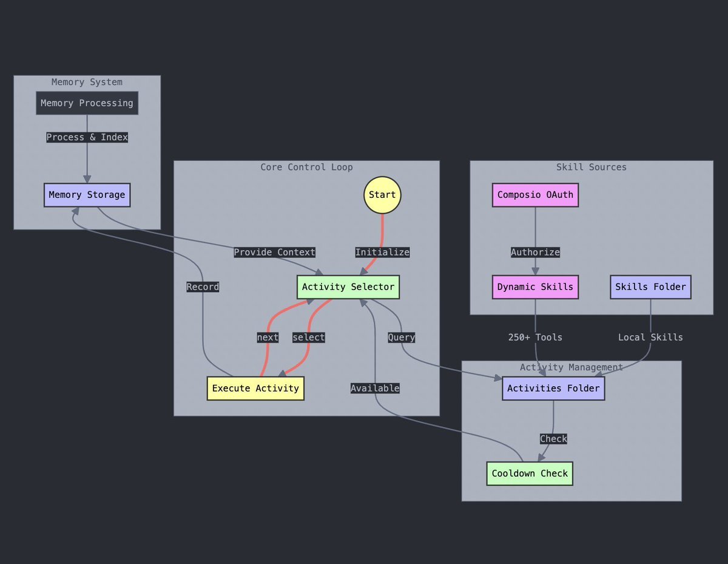Click the Memory Storage node

pos(87,195)
